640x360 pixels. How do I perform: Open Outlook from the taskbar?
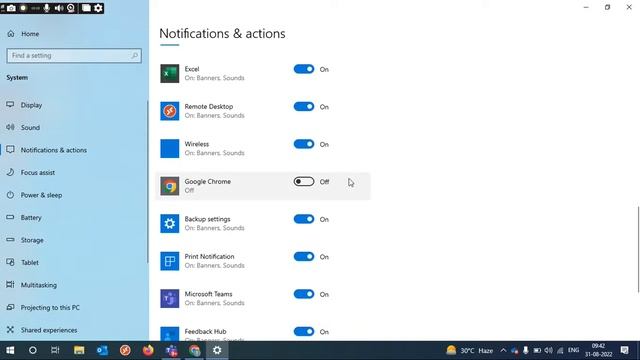click(102, 350)
